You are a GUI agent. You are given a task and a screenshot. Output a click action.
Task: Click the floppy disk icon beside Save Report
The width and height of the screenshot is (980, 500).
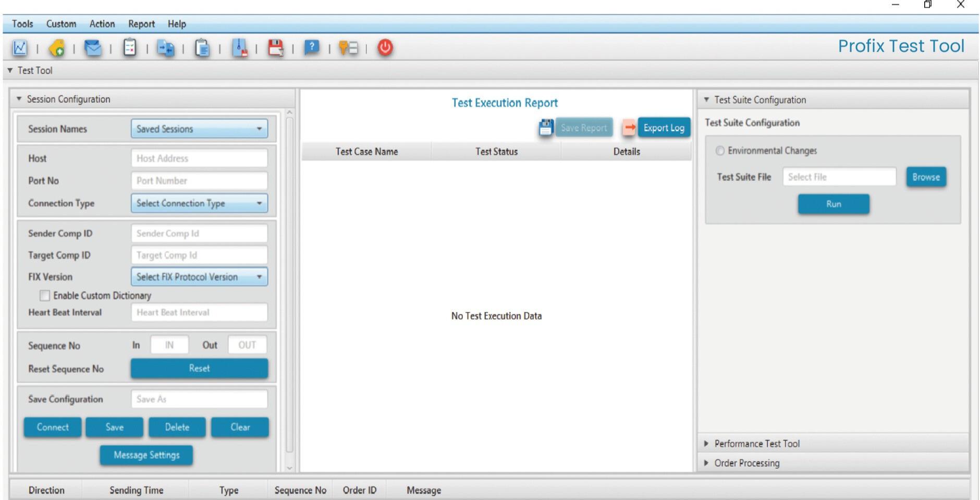click(546, 127)
